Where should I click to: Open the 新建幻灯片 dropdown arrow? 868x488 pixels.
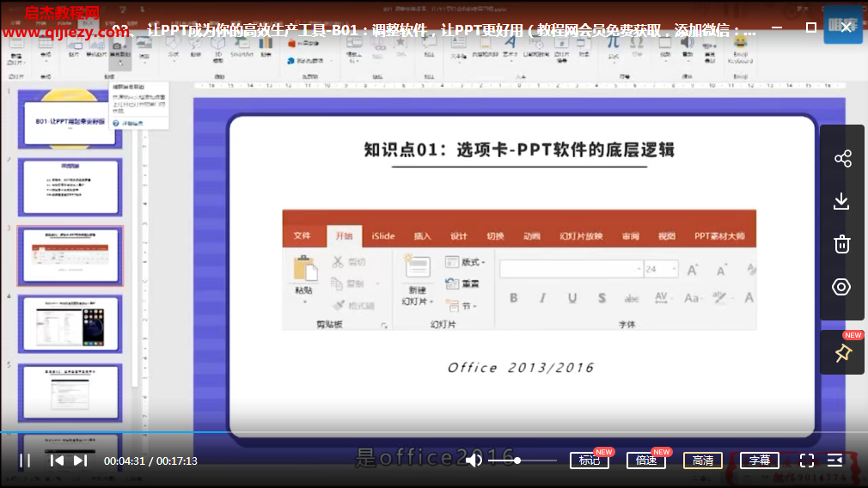[x=431, y=302]
